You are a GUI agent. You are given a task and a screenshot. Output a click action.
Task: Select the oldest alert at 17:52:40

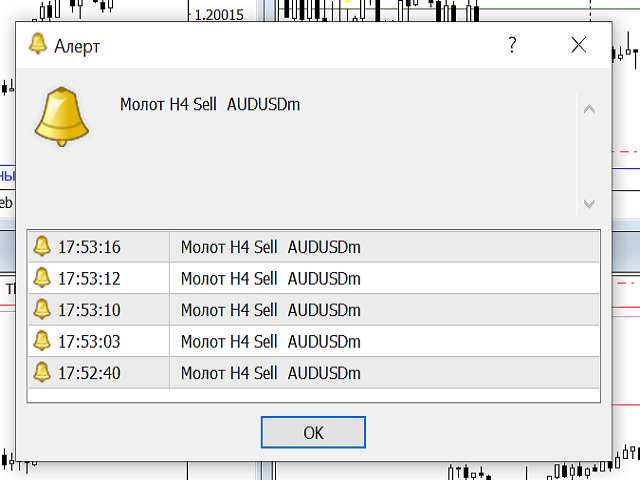(314, 373)
